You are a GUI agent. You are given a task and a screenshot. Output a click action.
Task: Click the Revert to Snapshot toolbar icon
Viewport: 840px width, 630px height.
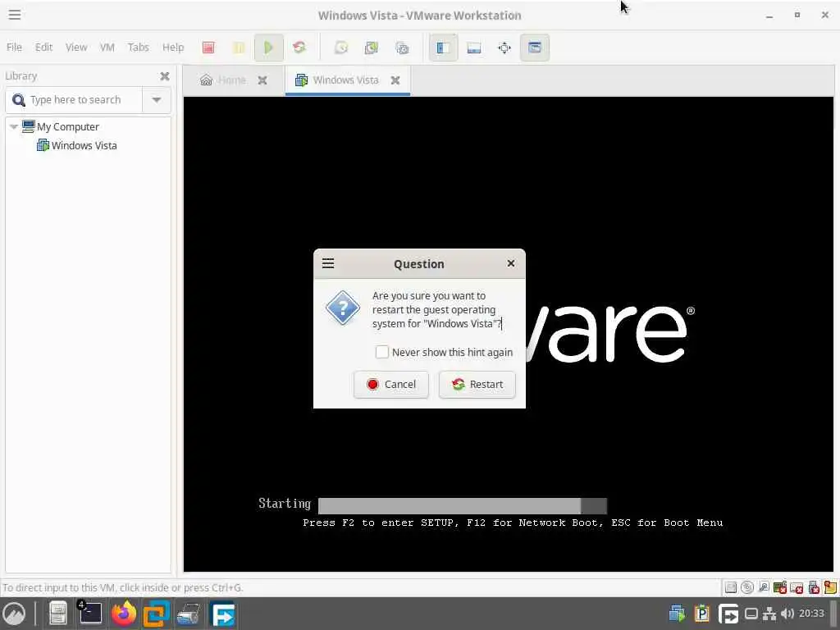click(x=372, y=47)
